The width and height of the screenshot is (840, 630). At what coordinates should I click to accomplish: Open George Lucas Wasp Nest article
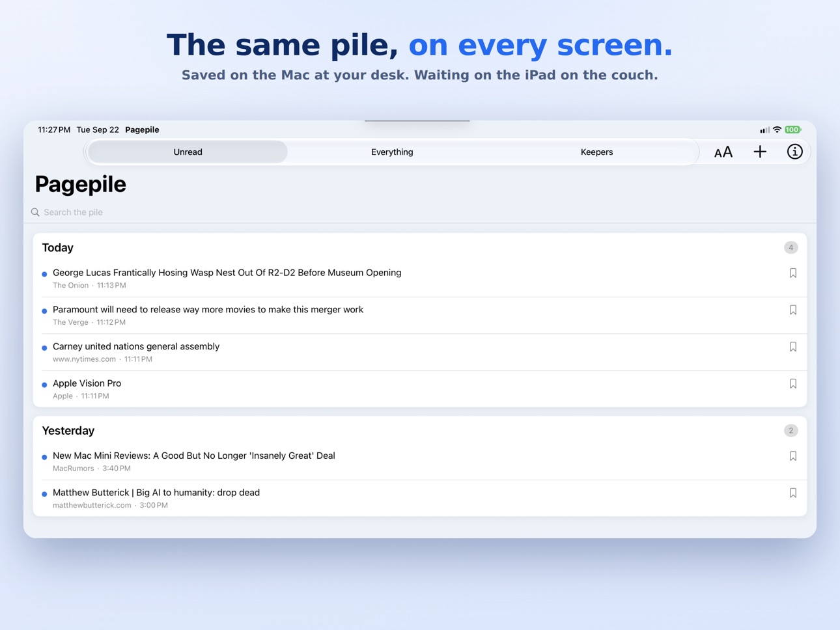(x=420, y=279)
